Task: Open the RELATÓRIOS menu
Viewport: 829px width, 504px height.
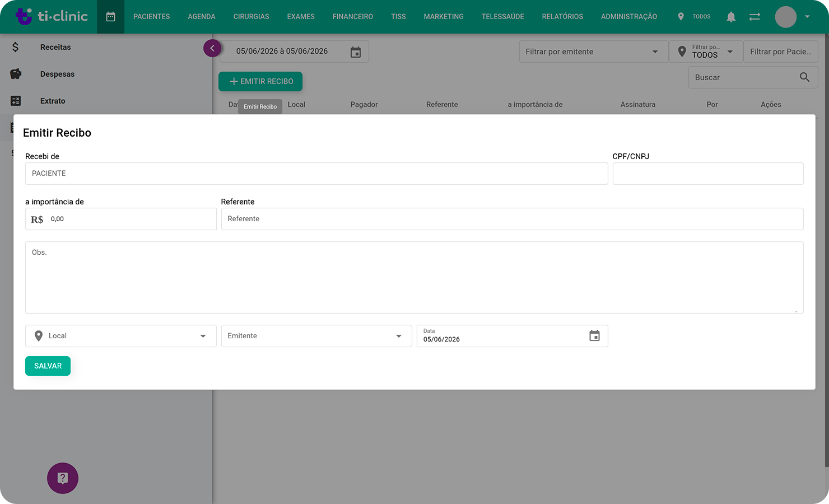Action: [x=562, y=17]
